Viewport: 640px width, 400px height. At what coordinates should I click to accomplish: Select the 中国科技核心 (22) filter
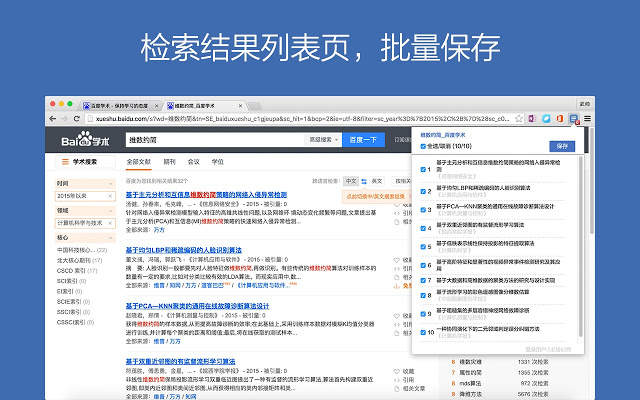point(82,250)
